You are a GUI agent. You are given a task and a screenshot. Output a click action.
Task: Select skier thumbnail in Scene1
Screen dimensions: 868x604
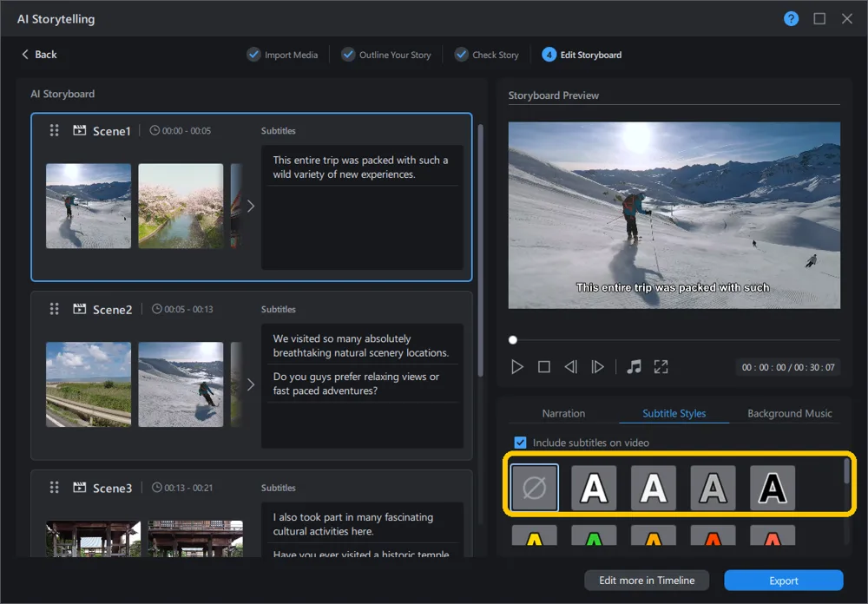(89, 206)
